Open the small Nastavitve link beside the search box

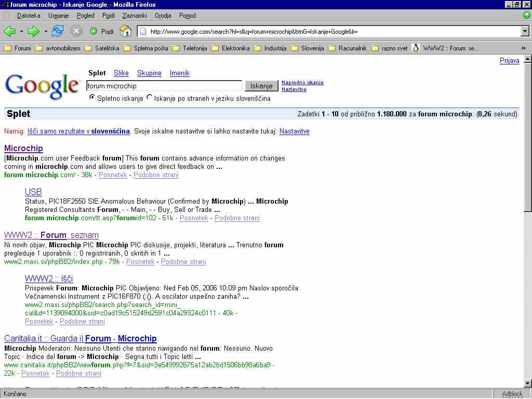point(294,89)
